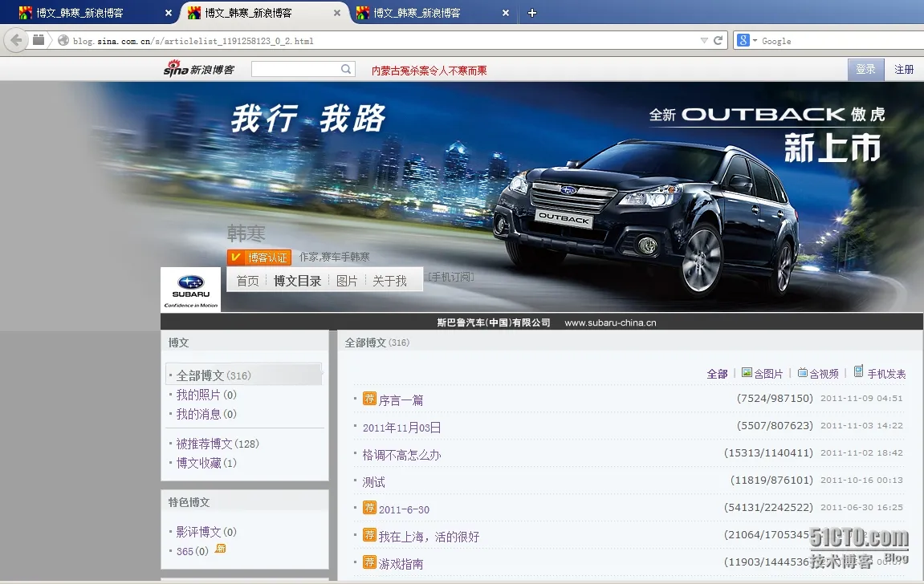Open the post 2011-6-30
Image resolution: width=924 pixels, height=584 pixels.
(404, 510)
